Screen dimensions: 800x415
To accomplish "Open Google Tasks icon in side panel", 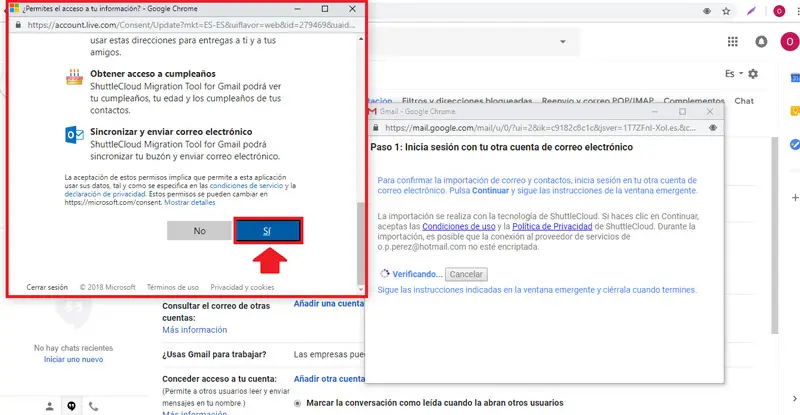I will point(795,144).
